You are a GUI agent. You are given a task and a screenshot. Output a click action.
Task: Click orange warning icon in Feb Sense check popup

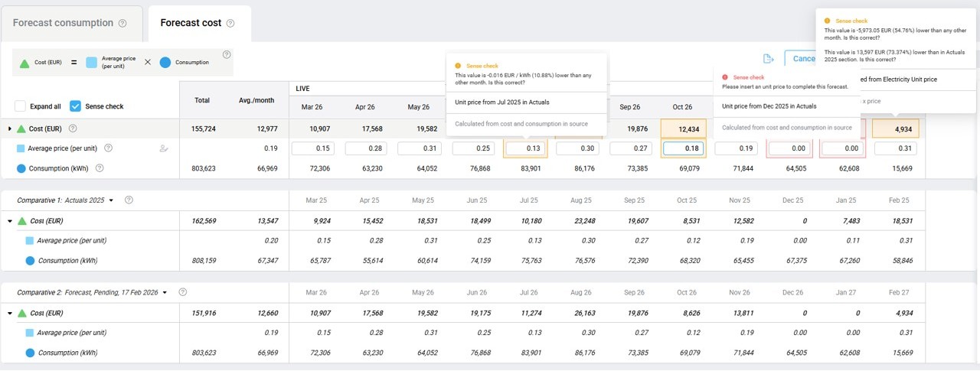tap(828, 21)
